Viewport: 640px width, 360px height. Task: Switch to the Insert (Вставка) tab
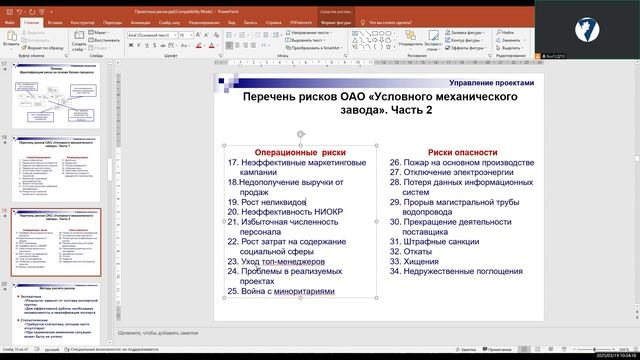[x=55, y=23]
